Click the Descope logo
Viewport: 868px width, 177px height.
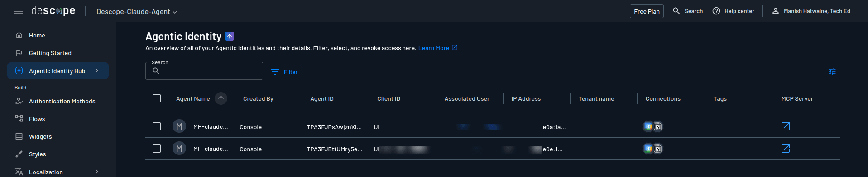tap(53, 11)
